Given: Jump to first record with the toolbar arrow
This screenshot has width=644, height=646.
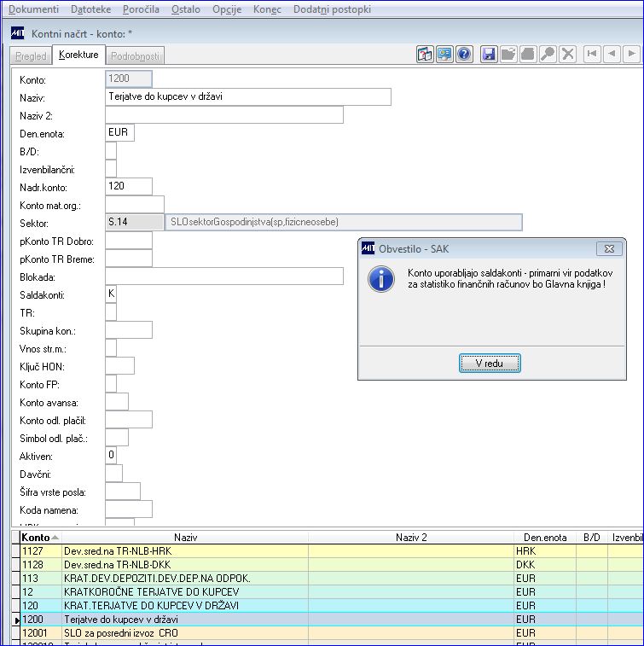Looking at the screenshot, I should click(592, 54).
